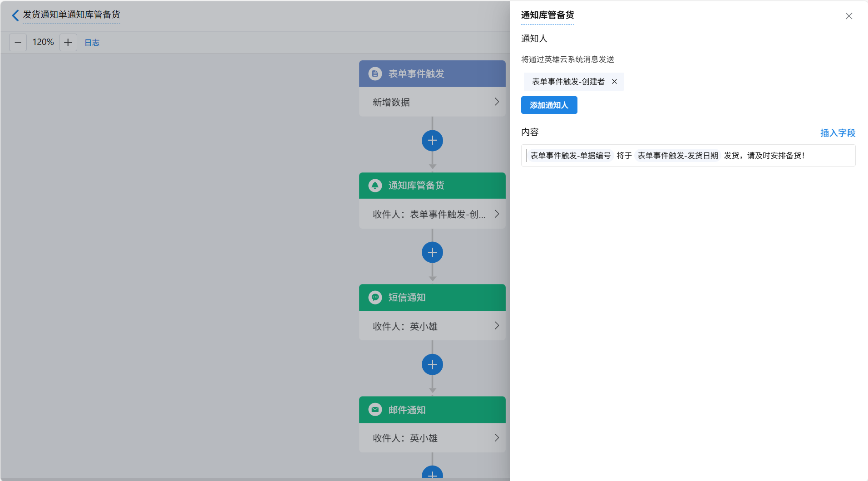The width and height of the screenshot is (868, 481).
Task: Remove the 表单事件触发-创建者 recipient tag
Action: 614,82
